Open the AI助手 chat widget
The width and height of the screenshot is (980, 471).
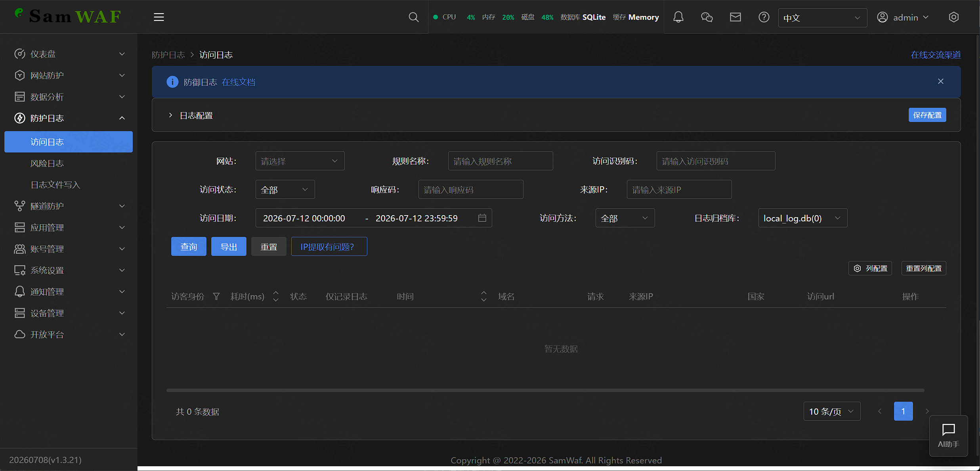949,436
